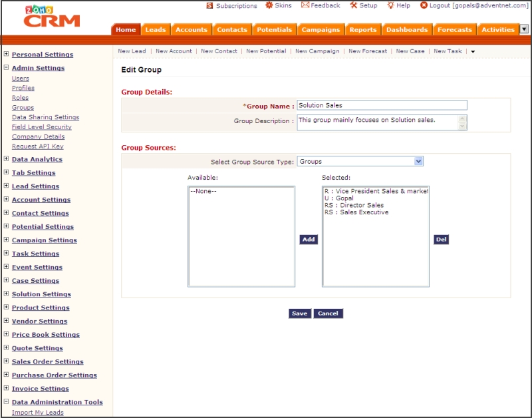Expand Contact Settings section
The image size is (532, 418).
tap(6, 212)
